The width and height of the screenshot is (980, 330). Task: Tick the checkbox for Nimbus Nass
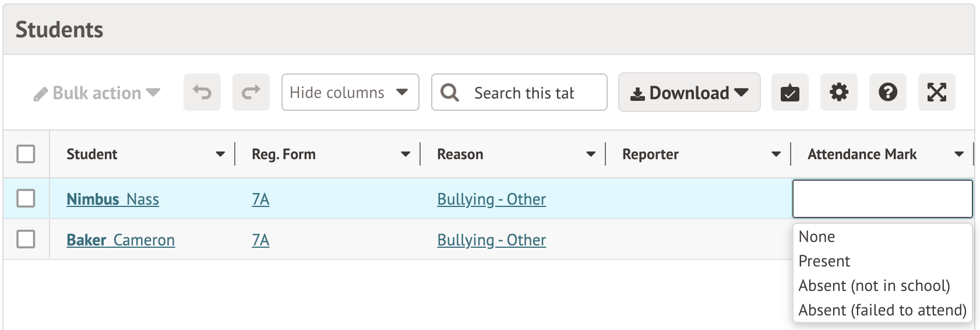coord(26,198)
